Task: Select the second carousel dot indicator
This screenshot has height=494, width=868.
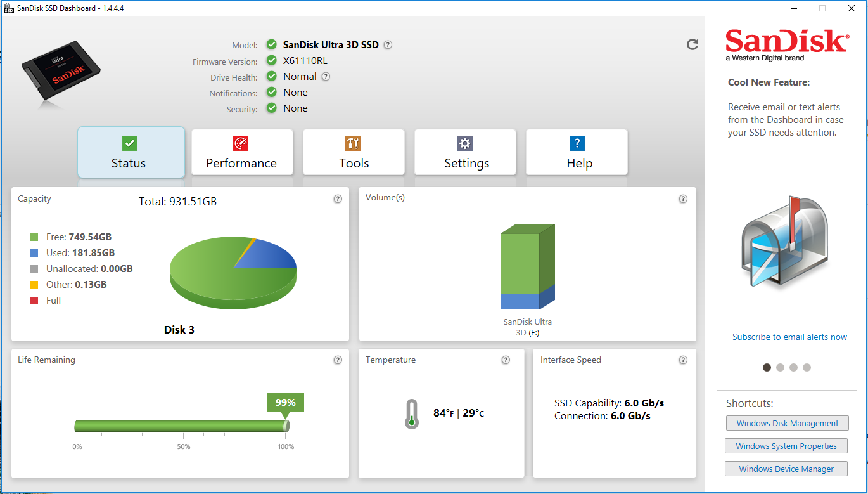Action: point(780,367)
